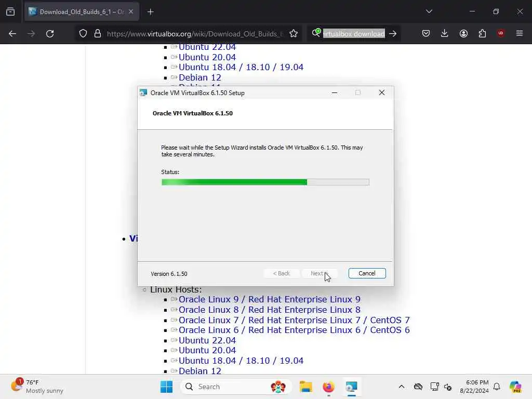Switch to VirtualBox installer in taskbar
The width and height of the screenshot is (532, 399).
click(x=352, y=387)
